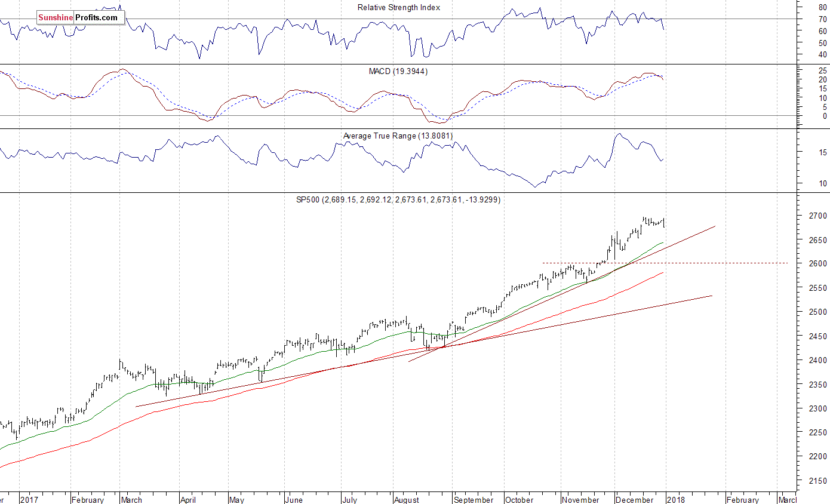Screen dimensions: 830x504
Task: Click the November month label on axis
Action: pyautogui.click(x=580, y=500)
